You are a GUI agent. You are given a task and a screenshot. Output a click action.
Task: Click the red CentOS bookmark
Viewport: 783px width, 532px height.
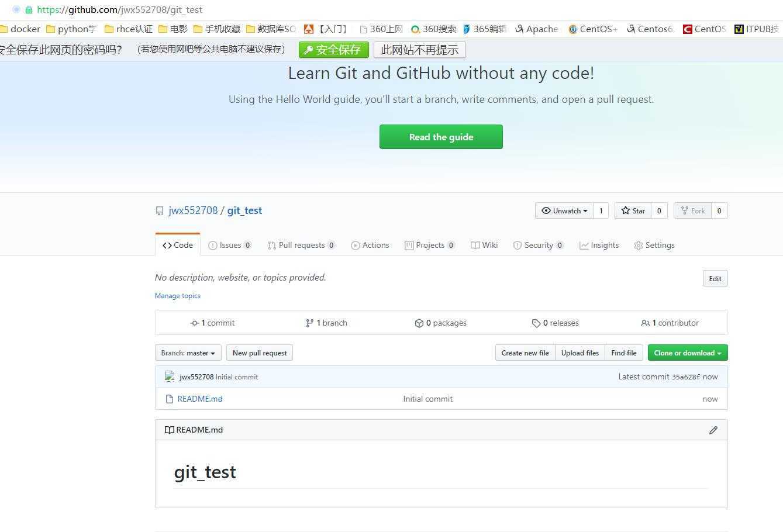tap(705, 29)
